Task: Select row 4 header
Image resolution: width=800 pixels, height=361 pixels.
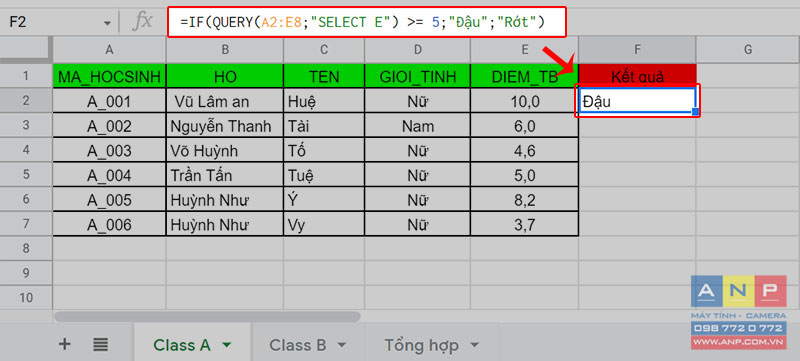Action: 26,149
